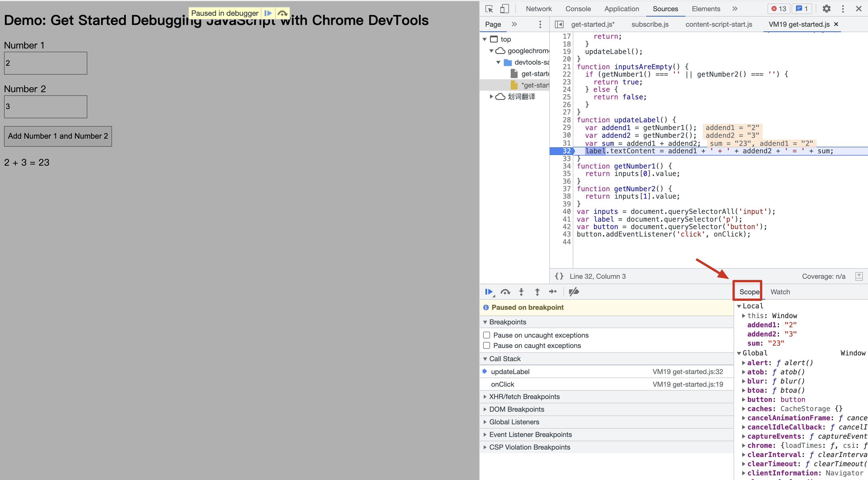The height and width of the screenshot is (480, 868).
Task: Enable Pause on uncaught exceptions
Action: [x=487, y=335]
